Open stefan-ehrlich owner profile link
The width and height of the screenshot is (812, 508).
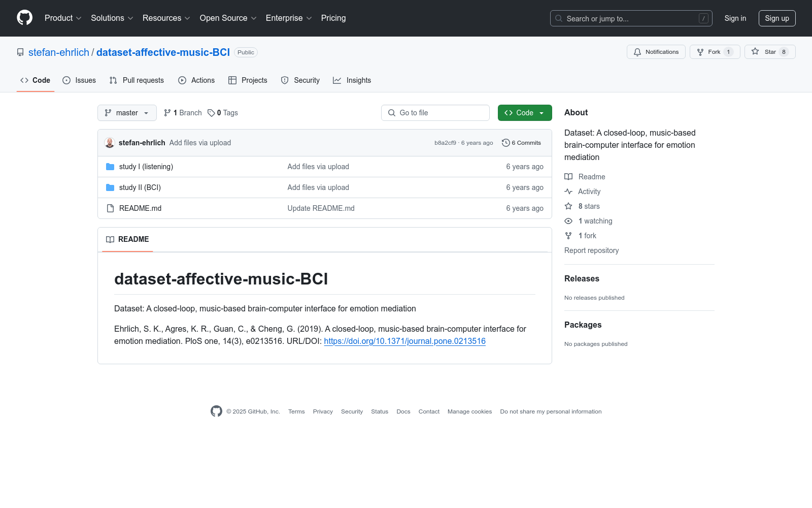pos(59,52)
